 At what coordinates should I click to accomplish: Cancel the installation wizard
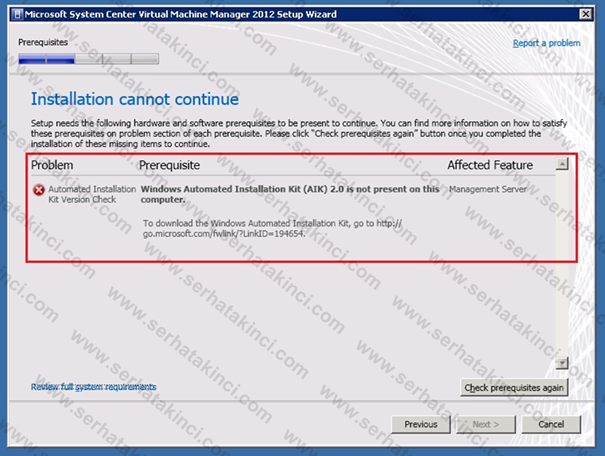[551, 424]
